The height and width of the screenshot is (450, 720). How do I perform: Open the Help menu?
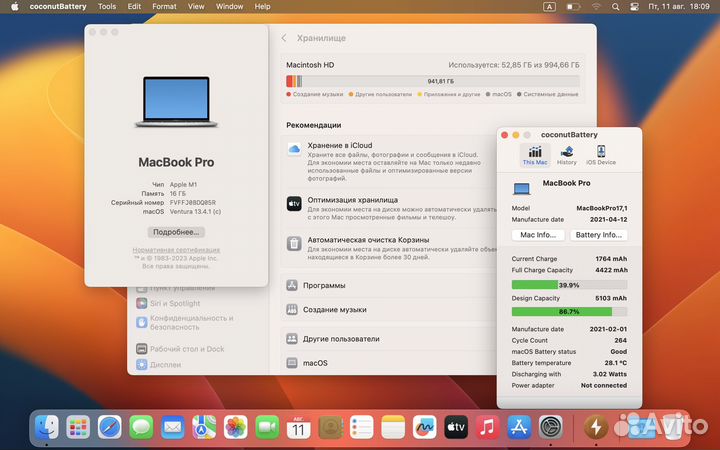(x=262, y=6)
